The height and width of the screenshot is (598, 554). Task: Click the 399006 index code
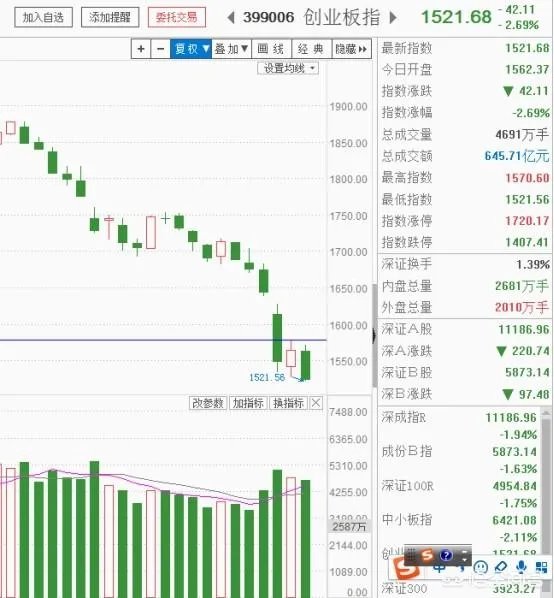click(x=268, y=17)
